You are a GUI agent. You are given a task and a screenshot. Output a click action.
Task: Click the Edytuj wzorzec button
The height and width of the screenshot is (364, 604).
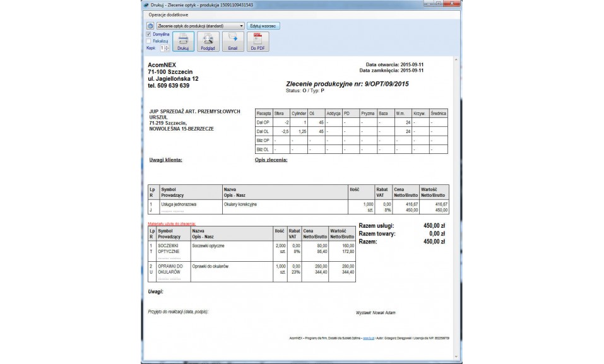tap(263, 26)
